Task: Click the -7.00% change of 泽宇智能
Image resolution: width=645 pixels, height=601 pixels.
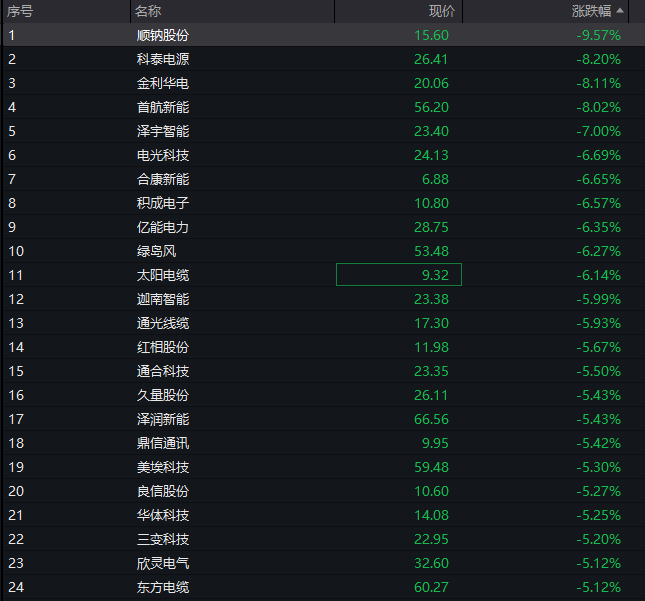Action: pos(598,131)
